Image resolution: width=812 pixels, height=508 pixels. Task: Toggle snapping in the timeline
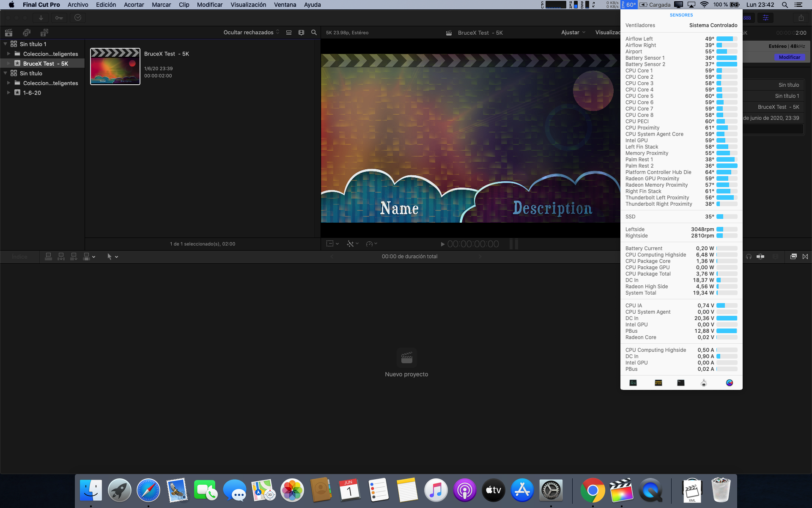[760, 257]
